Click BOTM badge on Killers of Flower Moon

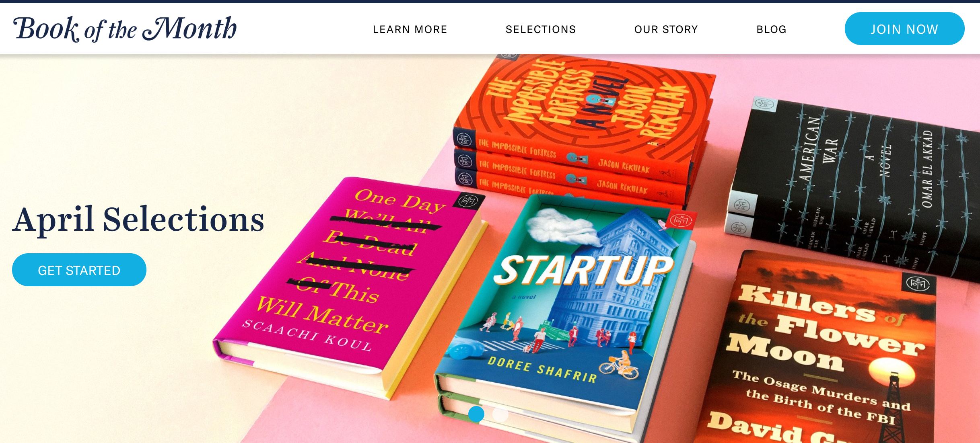pyautogui.click(x=919, y=283)
